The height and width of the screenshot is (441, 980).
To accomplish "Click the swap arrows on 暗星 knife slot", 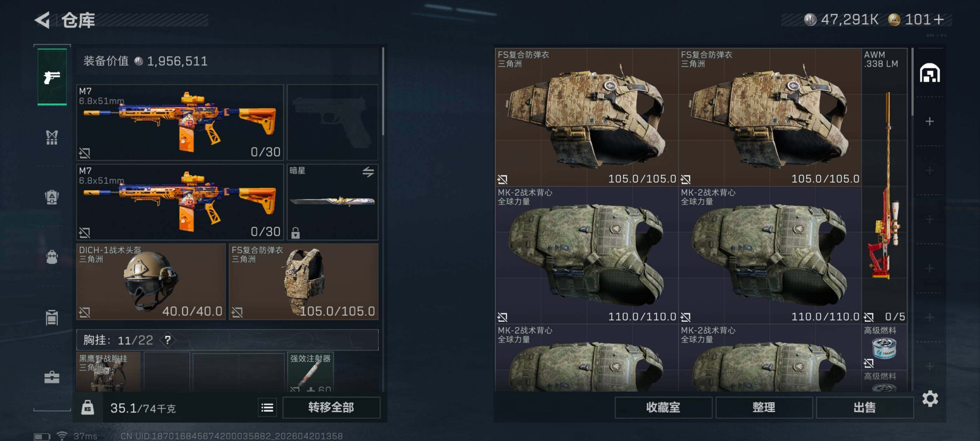I will pyautogui.click(x=368, y=172).
